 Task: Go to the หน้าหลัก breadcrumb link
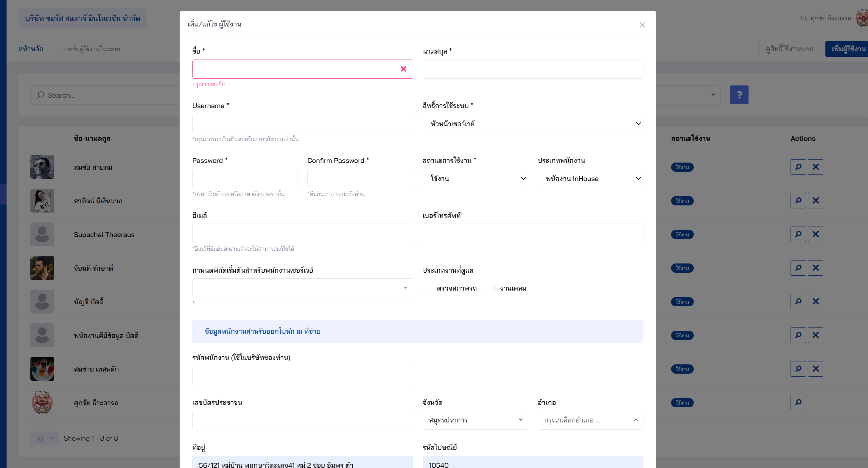tap(31, 49)
